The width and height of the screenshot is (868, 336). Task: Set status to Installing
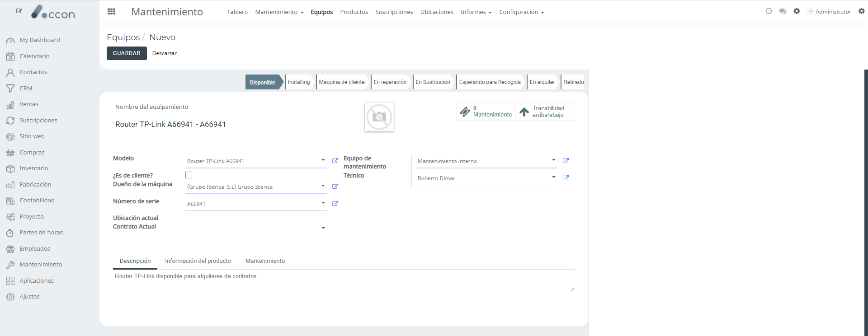tap(299, 82)
